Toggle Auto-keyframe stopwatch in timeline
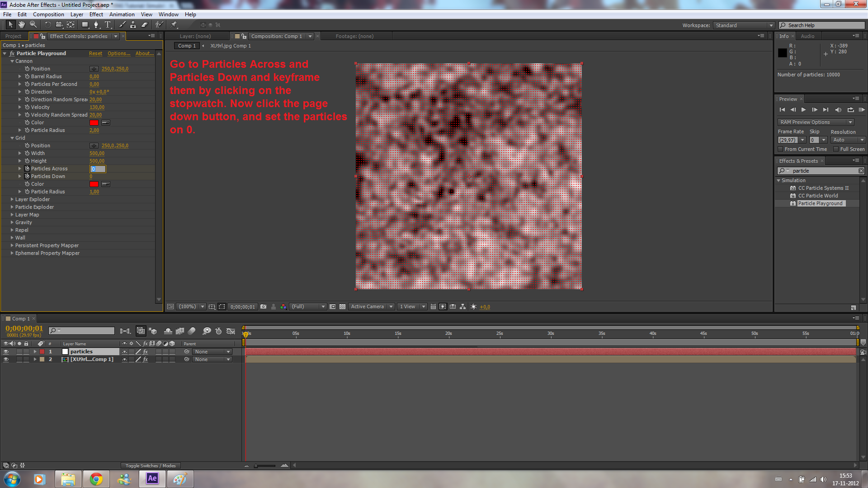The width and height of the screenshot is (868, 488). pyautogui.click(x=218, y=331)
